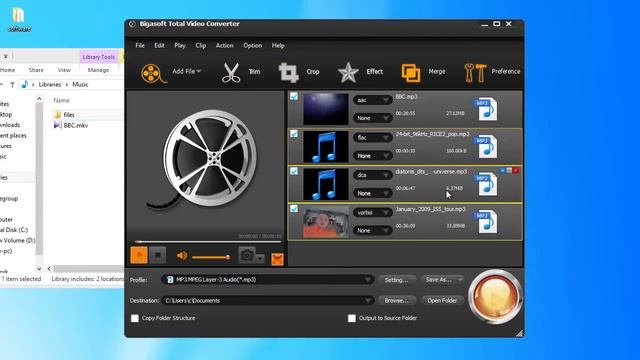Open Preference tools icon
640x360 pixels.
[x=475, y=73]
